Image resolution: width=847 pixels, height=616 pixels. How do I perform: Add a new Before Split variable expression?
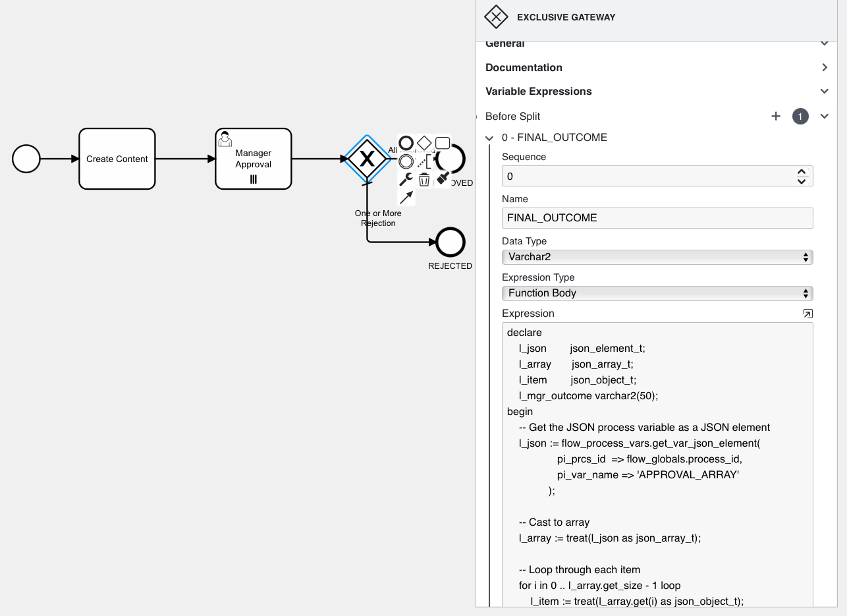tap(776, 117)
